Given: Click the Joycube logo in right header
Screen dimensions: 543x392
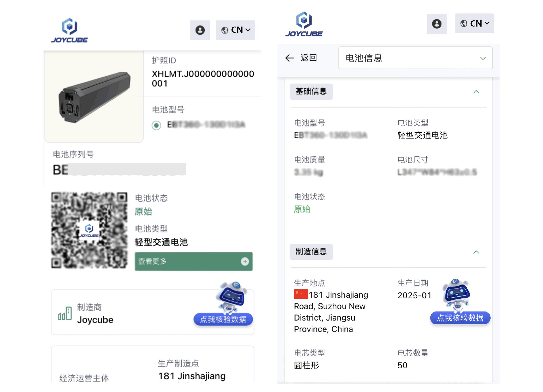Looking at the screenshot, I should 304,24.
